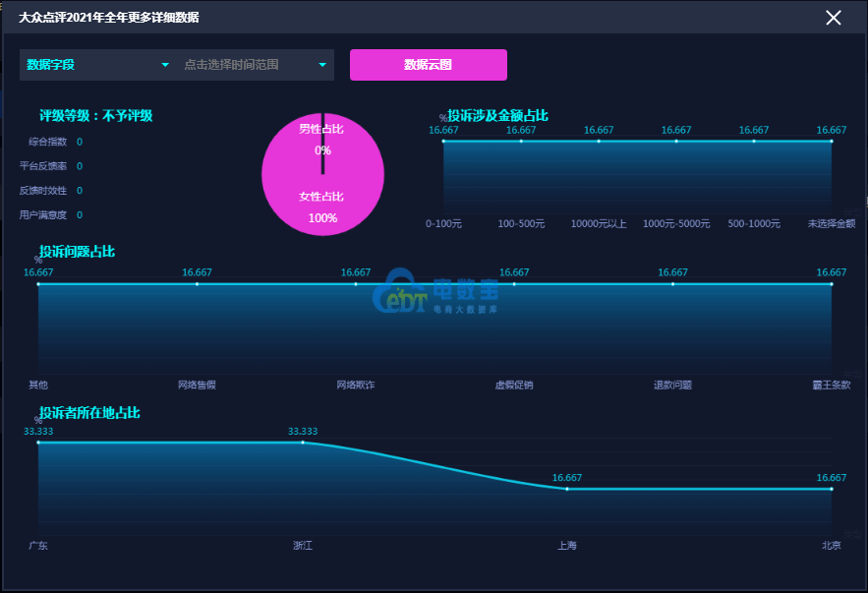Select the 广东 data point on the map chart
The image size is (868, 593).
coord(37,443)
